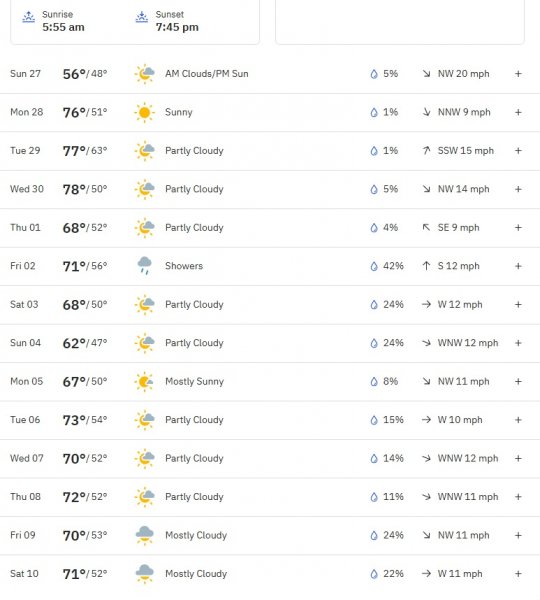Click the raindrop icon next to 8%
This screenshot has width=540, height=600.
click(374, 382)
